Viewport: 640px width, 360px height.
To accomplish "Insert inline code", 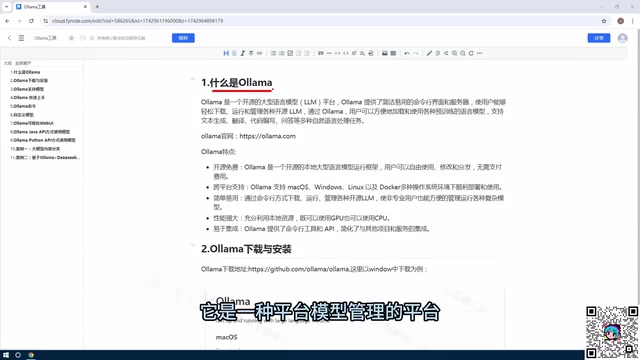I will point(346,53).
